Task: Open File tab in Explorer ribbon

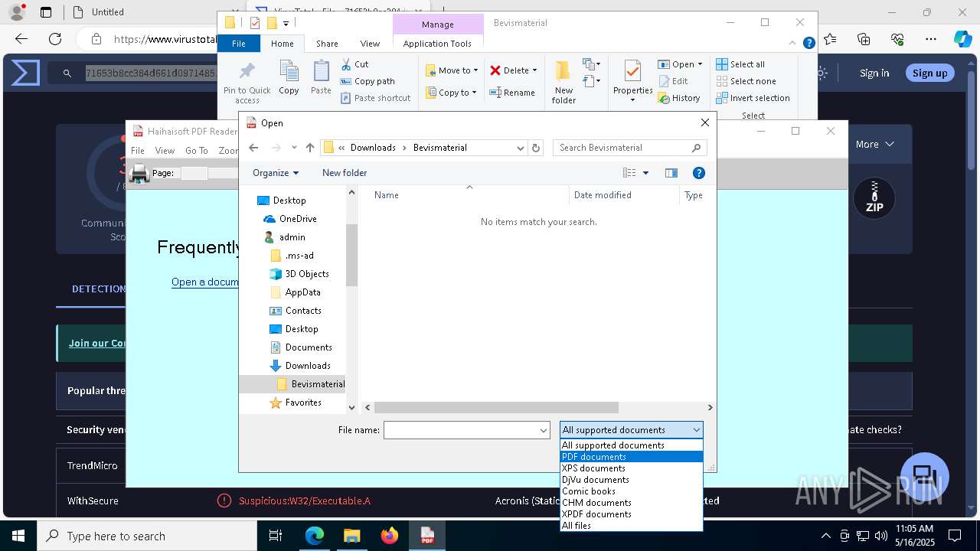Action: (x=239, y=44)
